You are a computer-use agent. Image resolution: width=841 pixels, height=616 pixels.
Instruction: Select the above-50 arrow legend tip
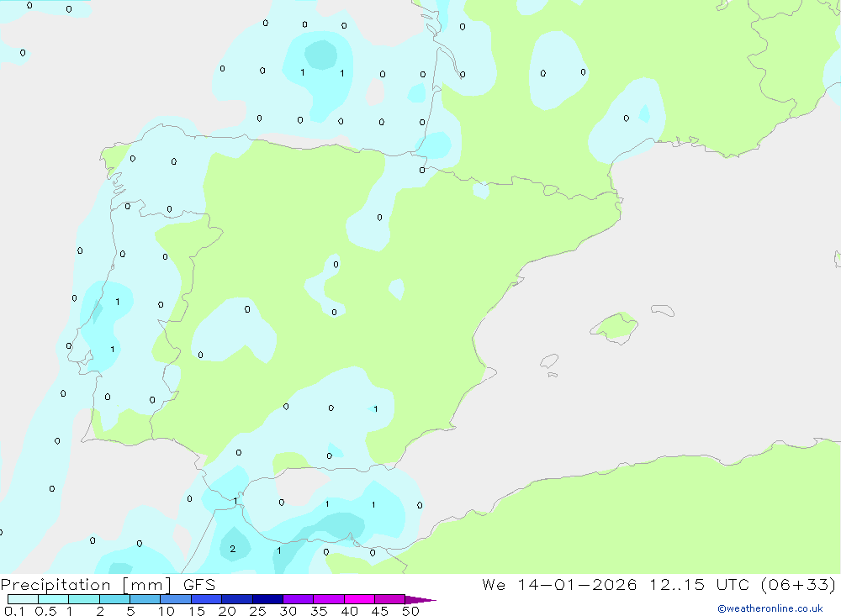click(x=420, y=600)
